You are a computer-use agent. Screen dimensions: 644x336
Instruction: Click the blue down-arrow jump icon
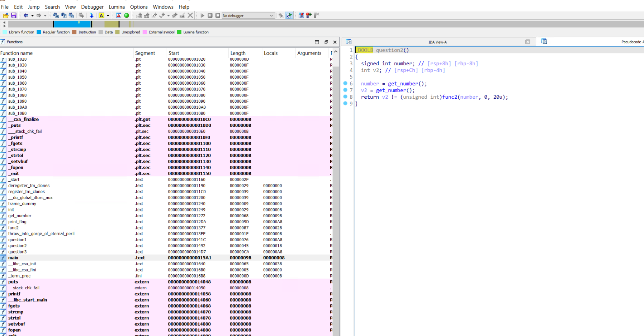click(x=91, y=15)
